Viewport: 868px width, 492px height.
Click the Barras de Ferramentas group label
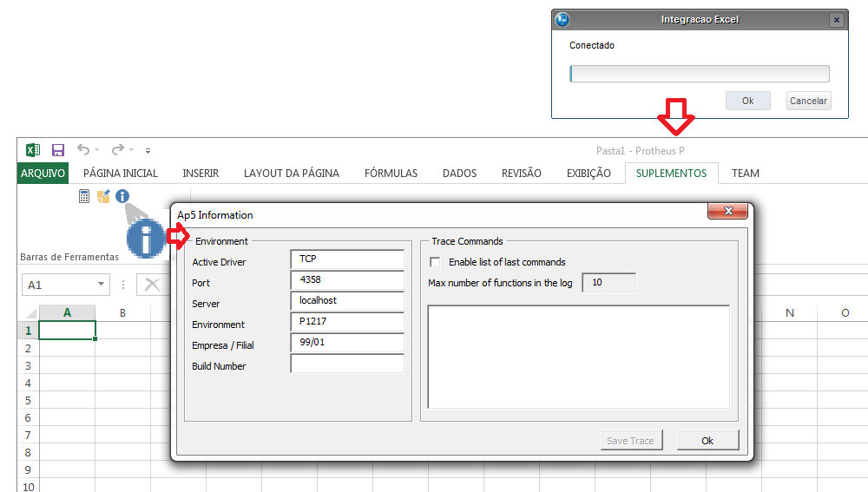pos(69,257)
